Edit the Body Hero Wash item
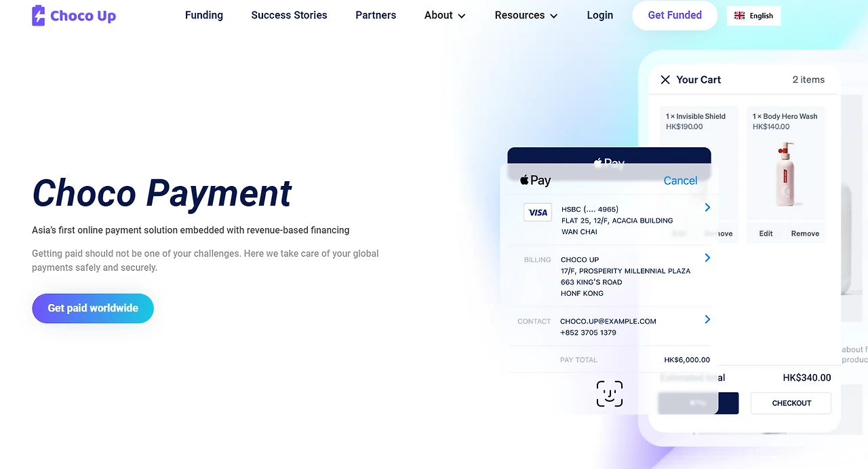The width and height of the screenshot is (868, 469). click(766, 233)
